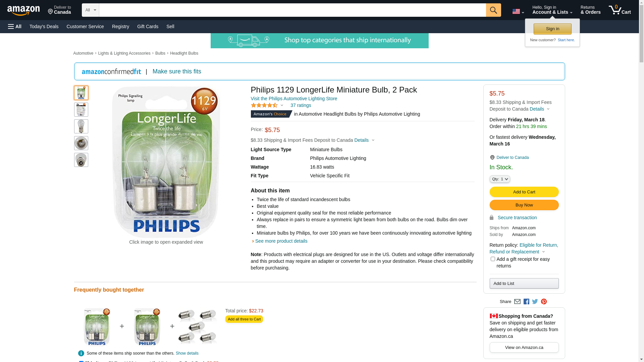Share on Facebook icon
The image size is (644, 362).
(x=526, y=301)
